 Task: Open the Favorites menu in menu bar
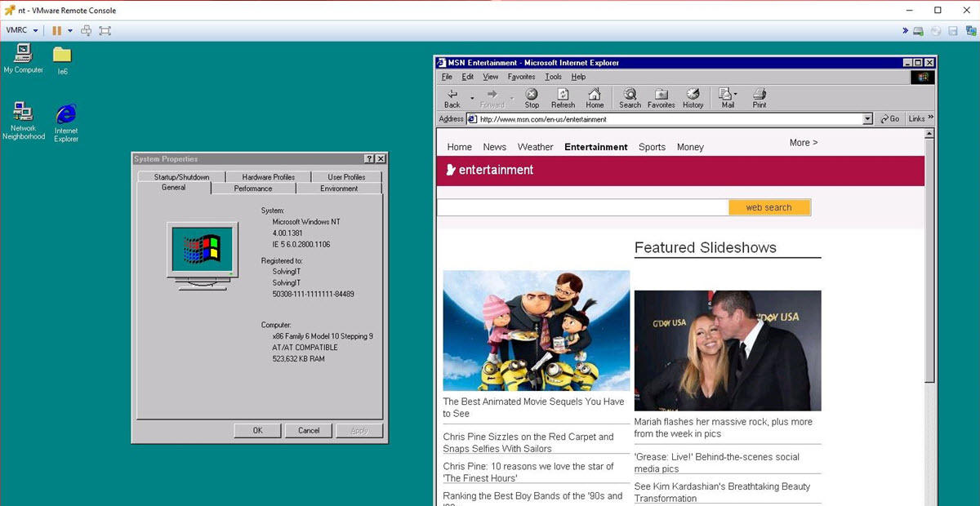(x=521, y=77)
